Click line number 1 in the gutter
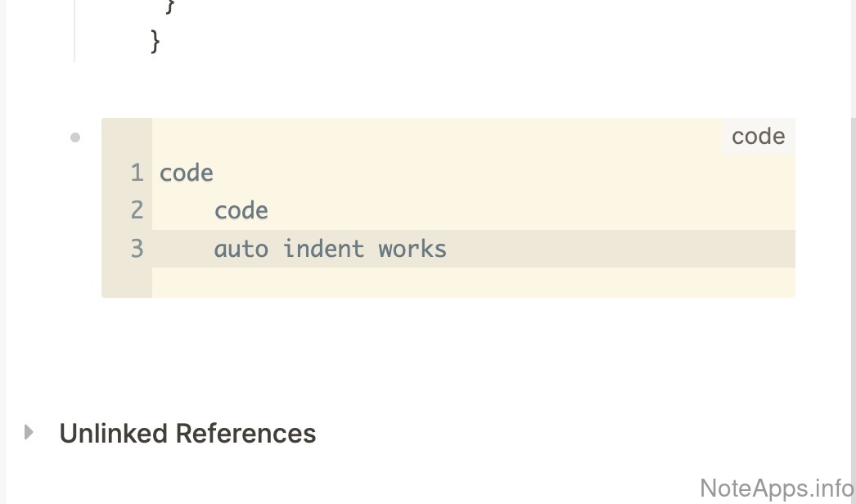The image size is (856, 504). [x=137, y=173]
